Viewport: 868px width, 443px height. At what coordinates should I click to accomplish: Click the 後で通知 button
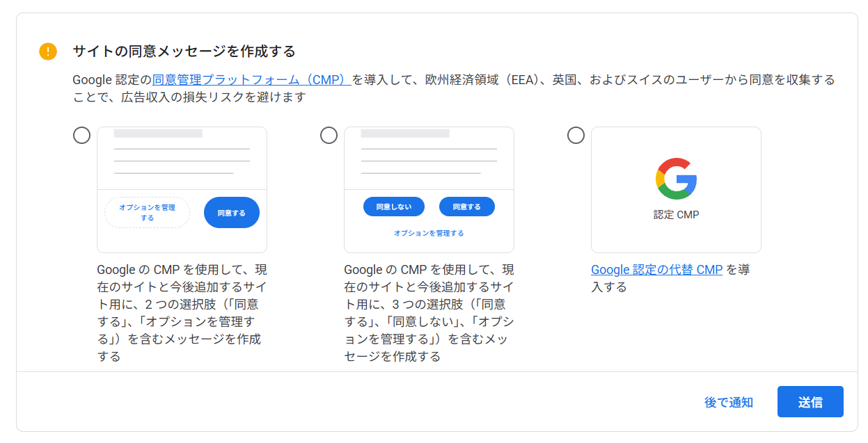tap(729, 402)
